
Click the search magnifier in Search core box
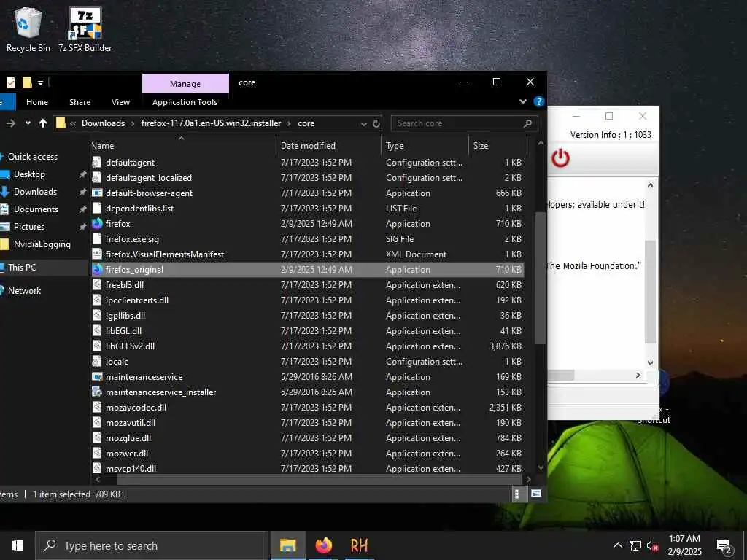(x=527, y=123)
